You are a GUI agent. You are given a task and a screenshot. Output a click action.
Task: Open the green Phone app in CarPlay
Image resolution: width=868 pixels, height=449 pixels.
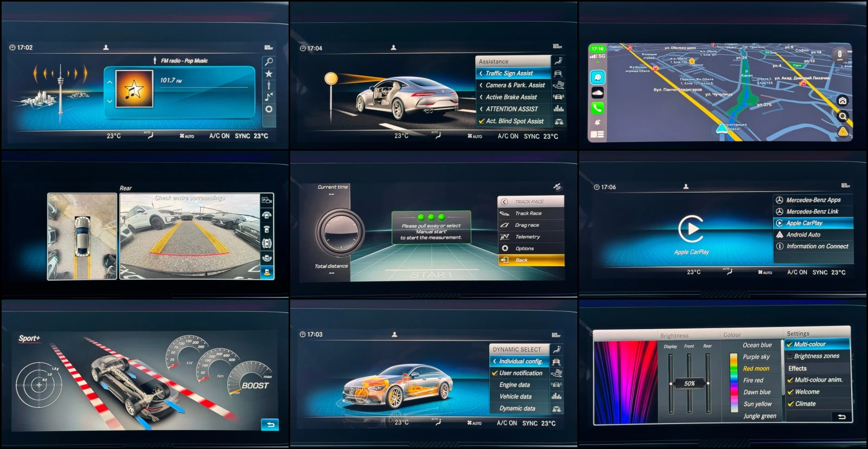click(x=597, y=108)
